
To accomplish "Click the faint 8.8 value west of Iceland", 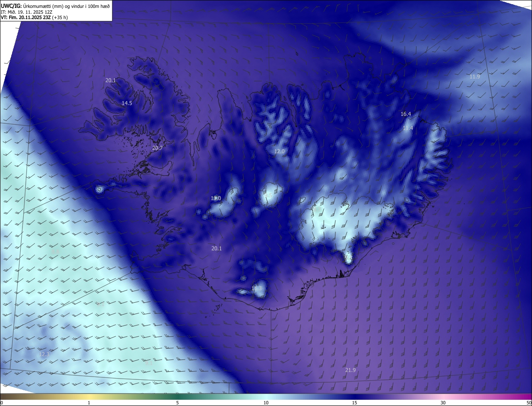I will pyautogui.click(x=55, y=252).
